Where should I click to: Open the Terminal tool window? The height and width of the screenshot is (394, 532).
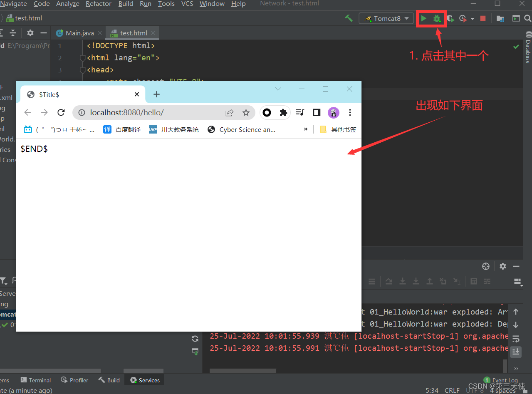click(36, 380)
